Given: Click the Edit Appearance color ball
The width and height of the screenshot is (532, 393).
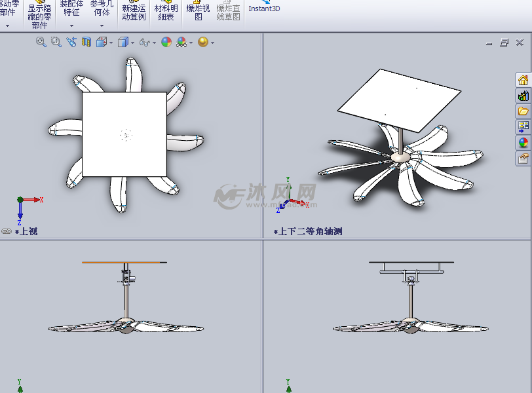Looking at the screenshot, I should [166, 42].
